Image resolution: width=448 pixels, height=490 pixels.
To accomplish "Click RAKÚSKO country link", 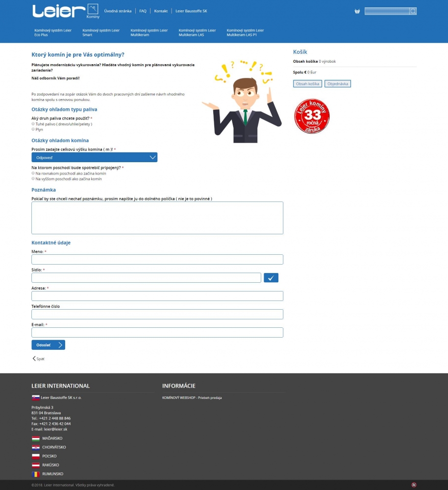I will [50, 465].
